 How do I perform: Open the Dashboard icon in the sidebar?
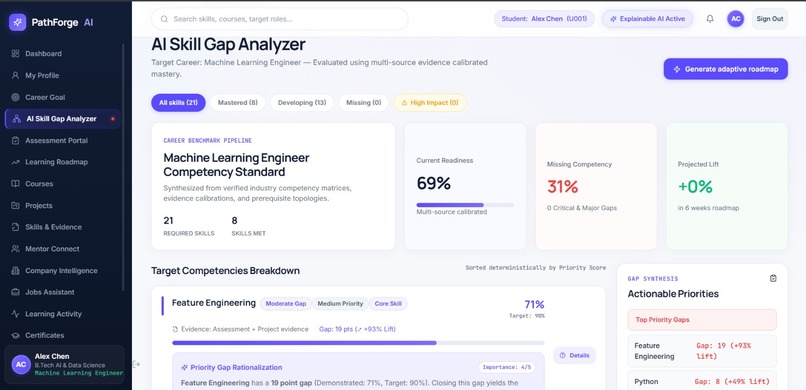click(15, 53)
